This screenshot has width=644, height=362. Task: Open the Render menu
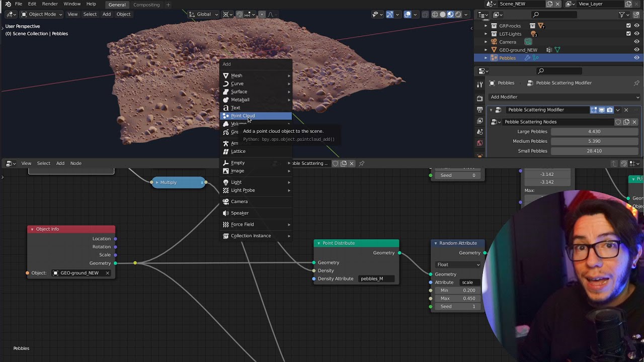click(49, 4)
